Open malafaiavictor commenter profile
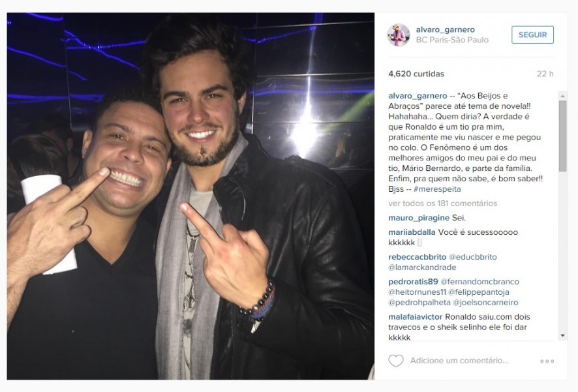 tap(415, 317)
